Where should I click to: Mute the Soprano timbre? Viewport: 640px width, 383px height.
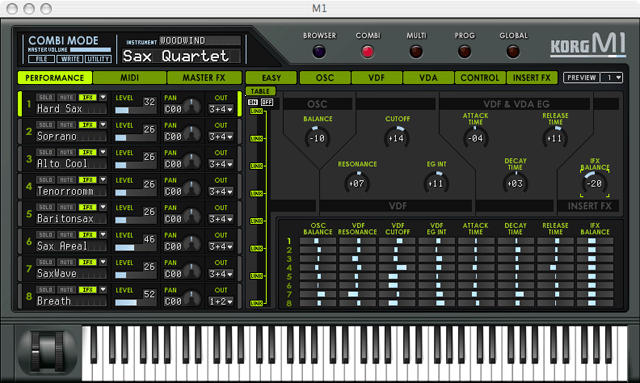66,125
